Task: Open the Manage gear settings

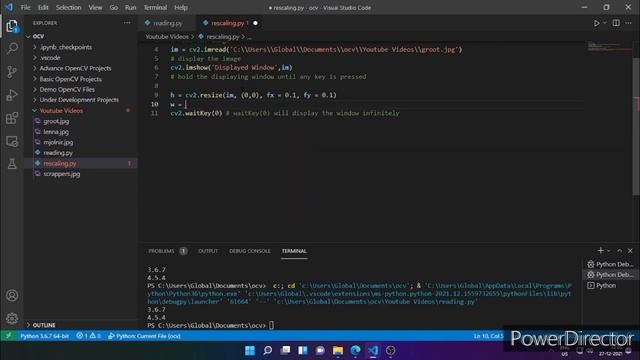Action: click(x=12, y=318)
